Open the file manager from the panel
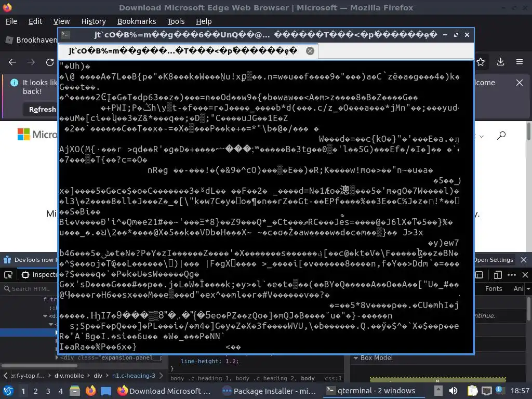The width and height of the screenshot is (532, 399). tap(75, 391)
